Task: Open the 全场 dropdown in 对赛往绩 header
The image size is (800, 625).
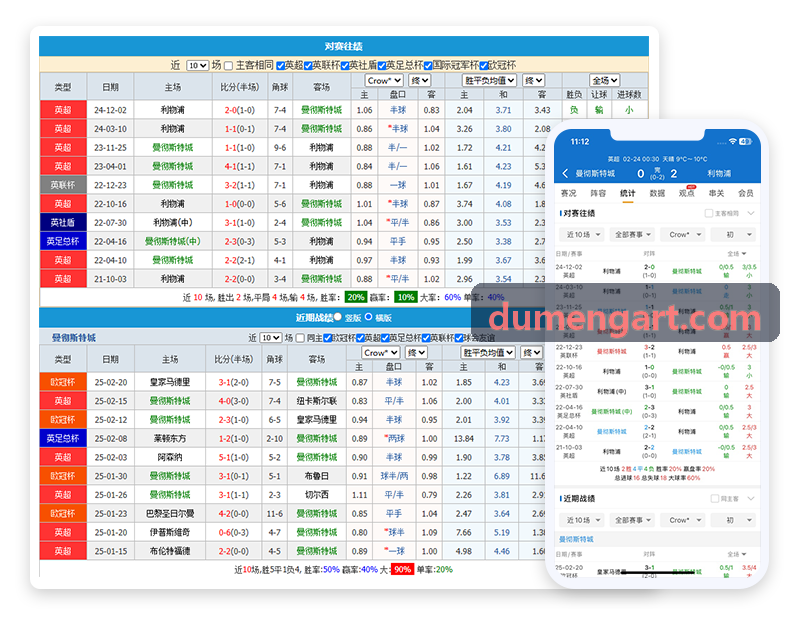Action: coord(605,81)
